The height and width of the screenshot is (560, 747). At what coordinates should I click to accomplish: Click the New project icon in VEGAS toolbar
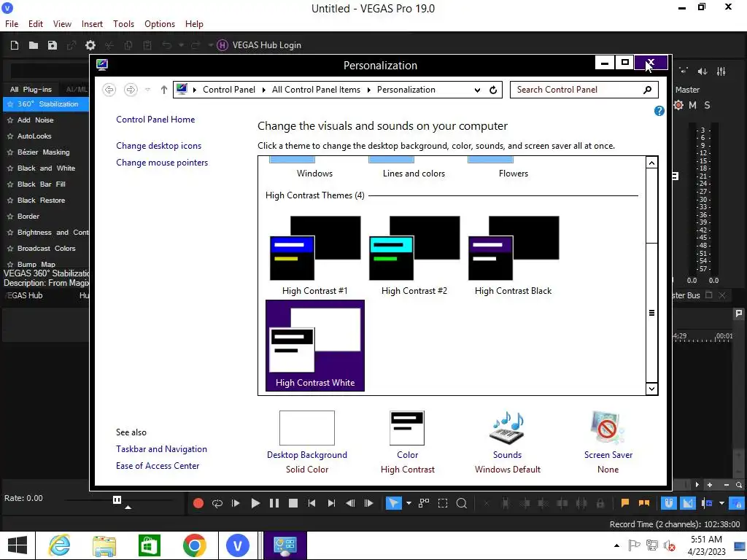[15, 45]
